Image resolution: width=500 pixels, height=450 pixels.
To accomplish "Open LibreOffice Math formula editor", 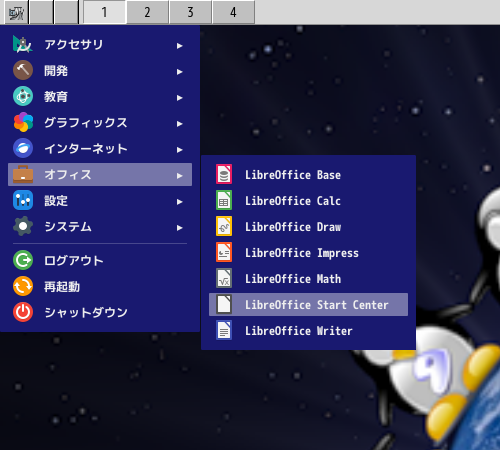I will click(308, 279).
